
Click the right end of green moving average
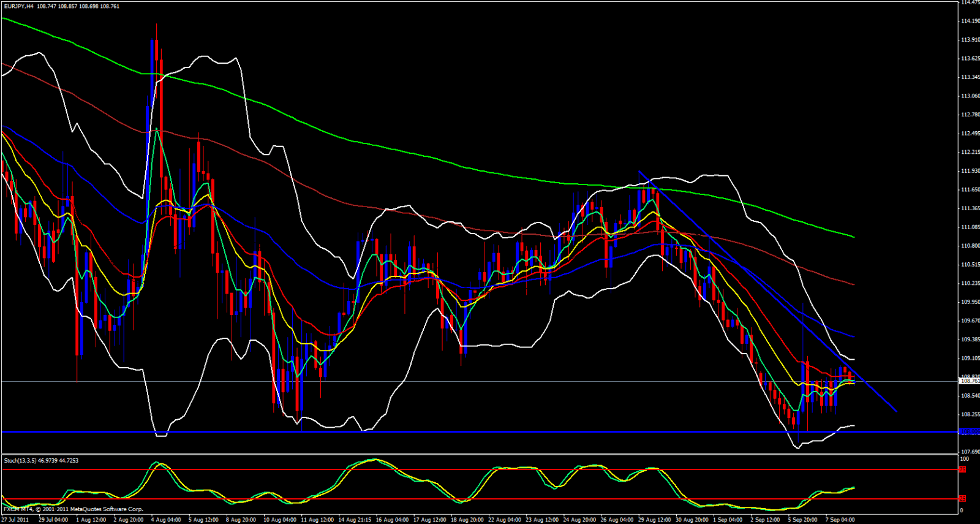853,237
